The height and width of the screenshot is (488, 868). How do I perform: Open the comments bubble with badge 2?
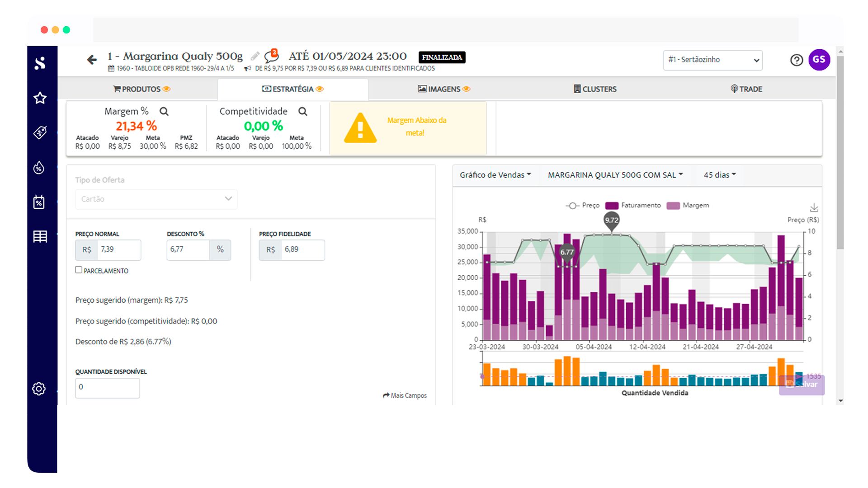[x=271, y=56]
